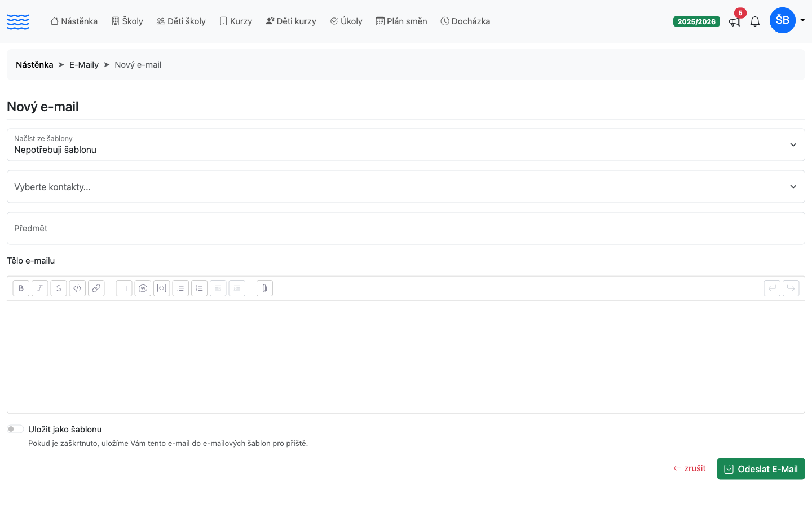Screen dimensions: 812x508
Task: Click the 2025/2026 school year badge
Action: (x=696, y=21)
